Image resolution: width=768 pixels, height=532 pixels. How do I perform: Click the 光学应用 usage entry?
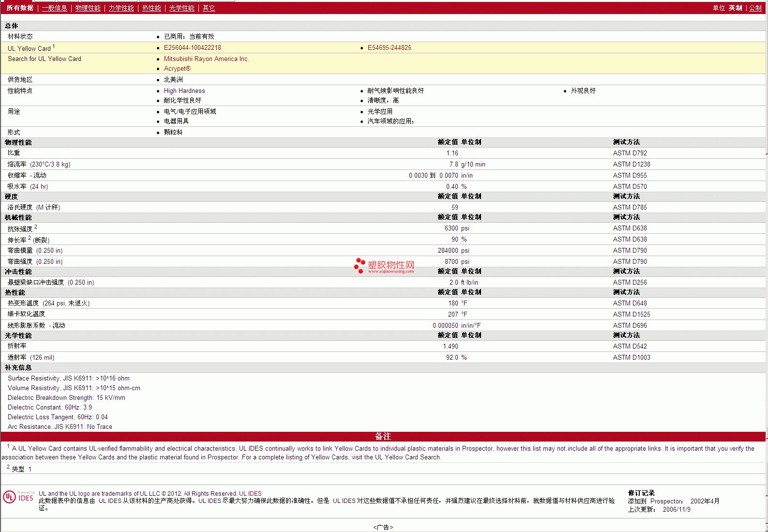pyautogui.click(x=380, y=112)
